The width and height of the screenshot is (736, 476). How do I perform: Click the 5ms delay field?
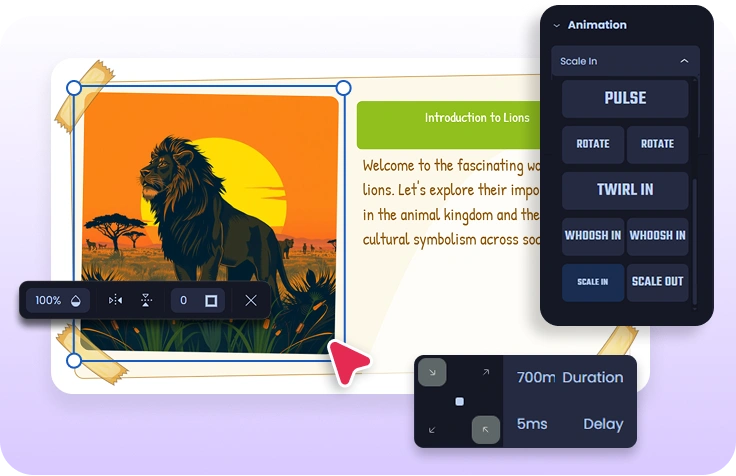tap(532, 424)
